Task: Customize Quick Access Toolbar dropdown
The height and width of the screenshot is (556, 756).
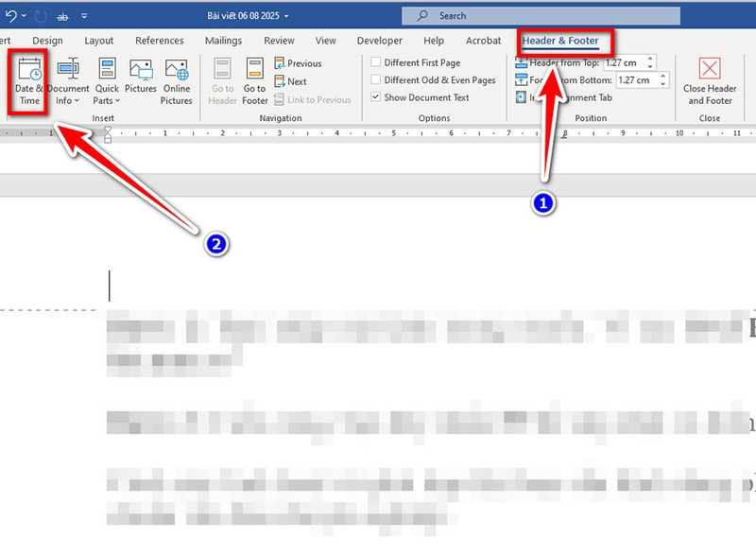Action: pos(84,16)
